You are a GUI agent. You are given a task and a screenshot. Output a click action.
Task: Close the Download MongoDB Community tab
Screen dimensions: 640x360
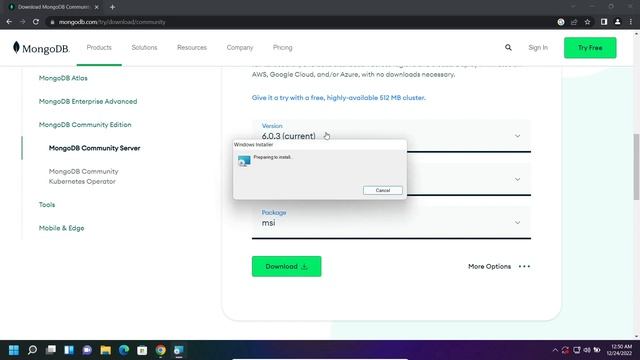click(97, 7)
